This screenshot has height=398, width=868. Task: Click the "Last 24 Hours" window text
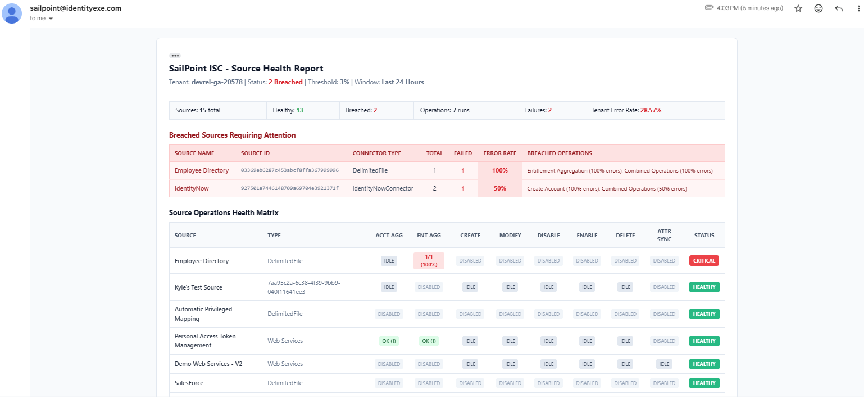(x=403, y=82)
